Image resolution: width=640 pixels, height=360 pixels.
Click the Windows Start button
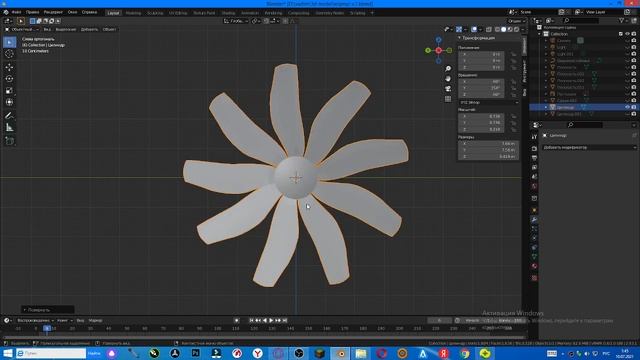tap(7, 353)
